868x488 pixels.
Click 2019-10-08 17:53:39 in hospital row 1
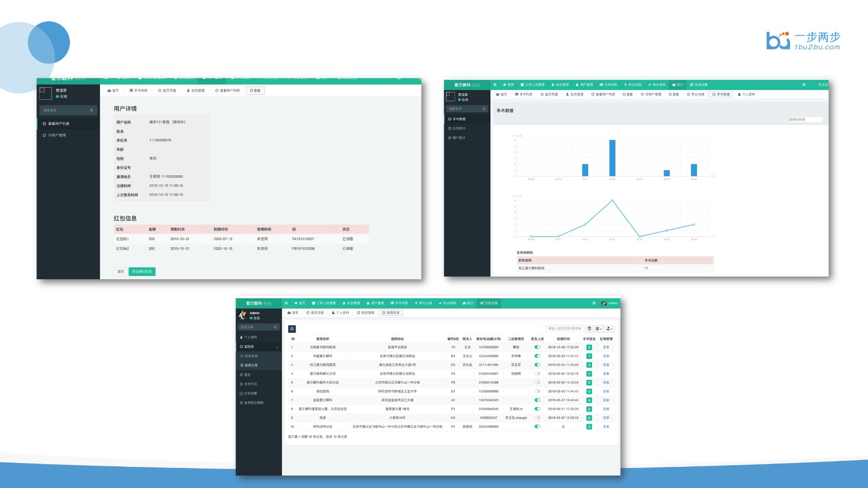[563, 347]
